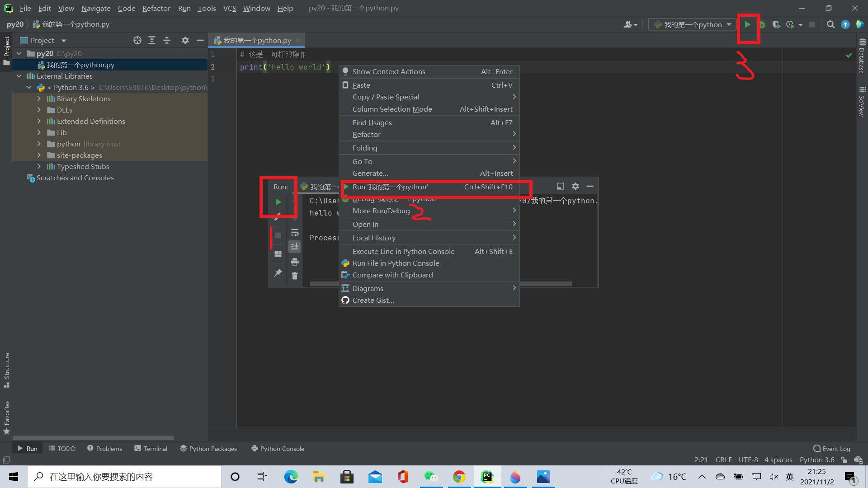The image size is (868, 488).
Task: Open the Refactor menu in menu bar
Action: tap(156, 8)
